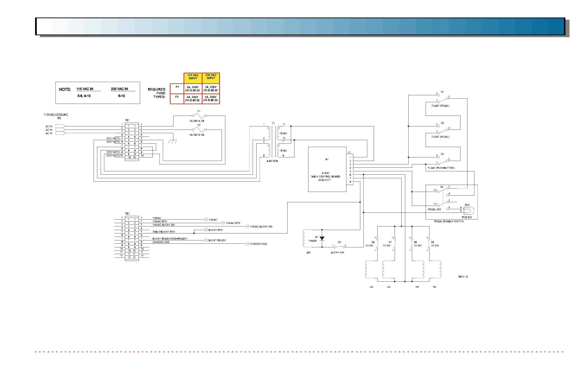588x380 pixels.
Task: Click the DS2 lamp symbol
Action: (469, 211)
